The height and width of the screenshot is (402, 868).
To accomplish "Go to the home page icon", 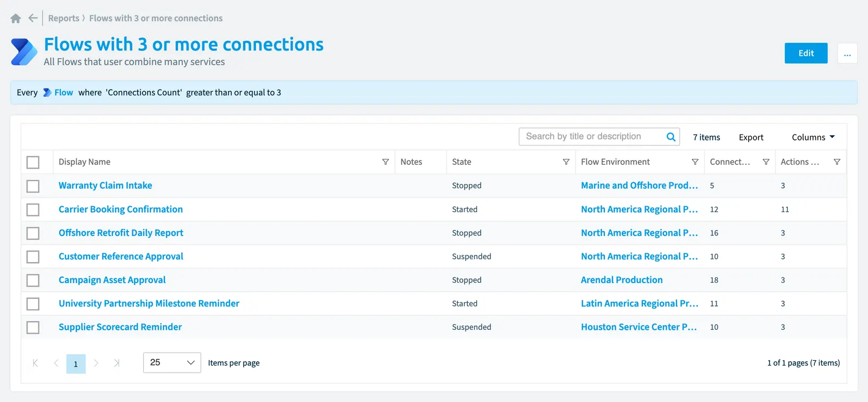I will coord(16,18).
